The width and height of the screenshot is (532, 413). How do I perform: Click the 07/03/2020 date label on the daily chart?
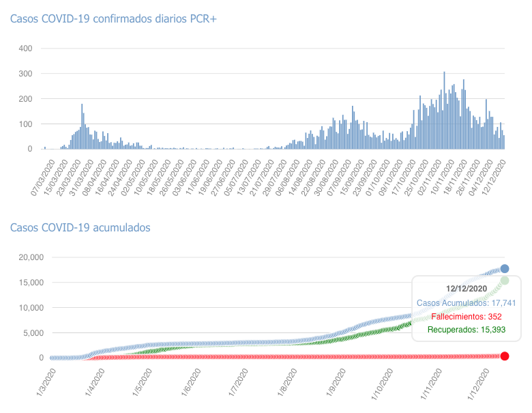(42, 179)
